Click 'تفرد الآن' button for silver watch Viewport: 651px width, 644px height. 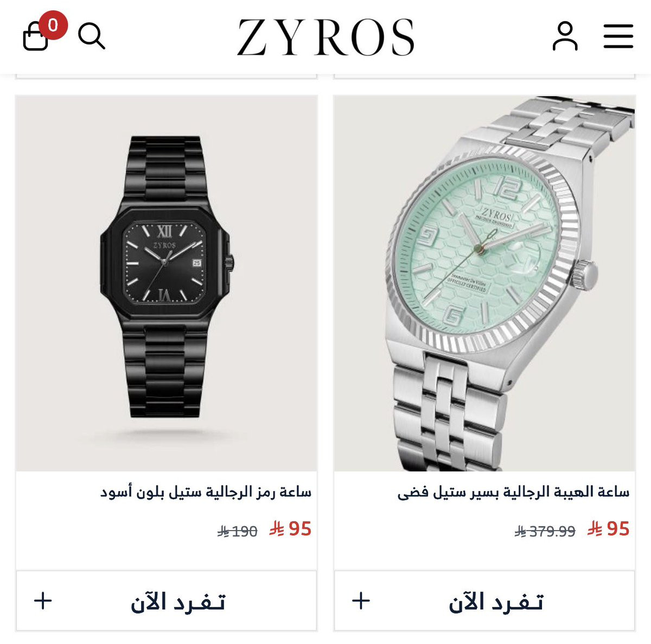click(x=484, y=601)
